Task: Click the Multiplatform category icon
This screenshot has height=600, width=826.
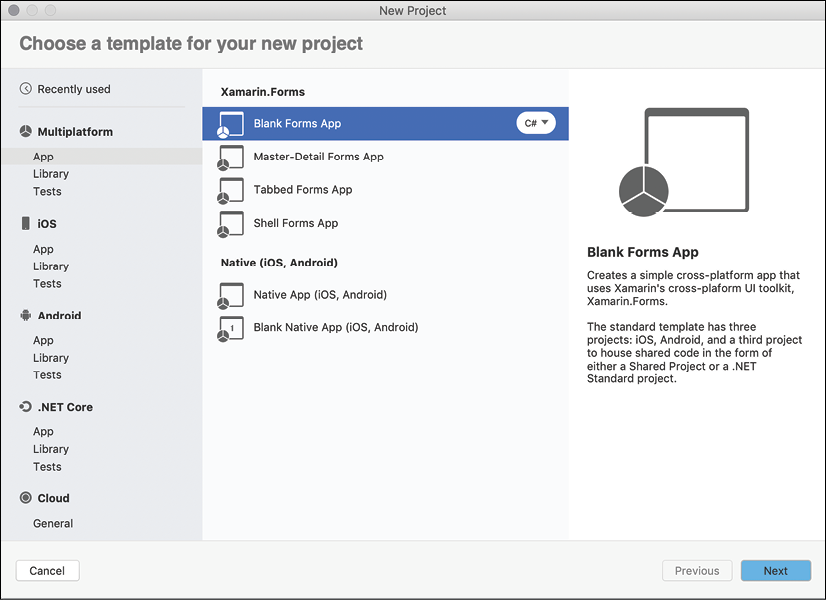Action: point(26,132)
